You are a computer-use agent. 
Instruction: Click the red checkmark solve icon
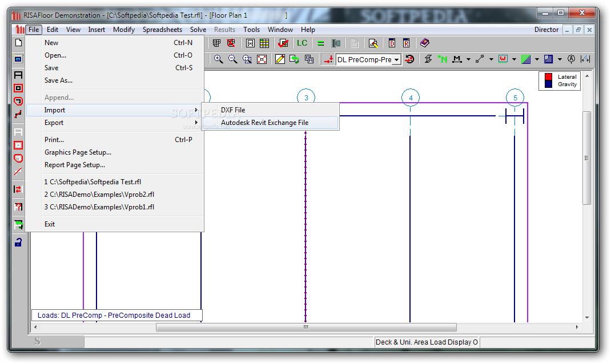pyautogui.click(x=283, y=43)
